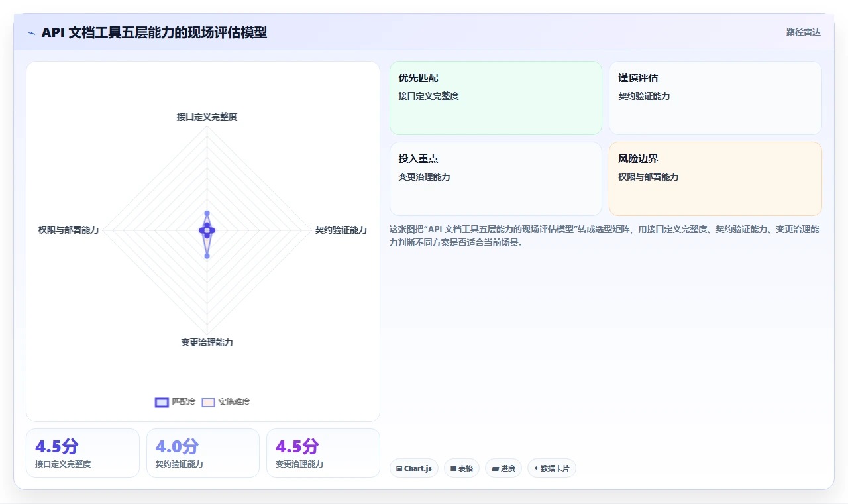This screenshot has width=848, height=504.
Task: Click the 进度 tag icon
Action: (x=495, y=468)
